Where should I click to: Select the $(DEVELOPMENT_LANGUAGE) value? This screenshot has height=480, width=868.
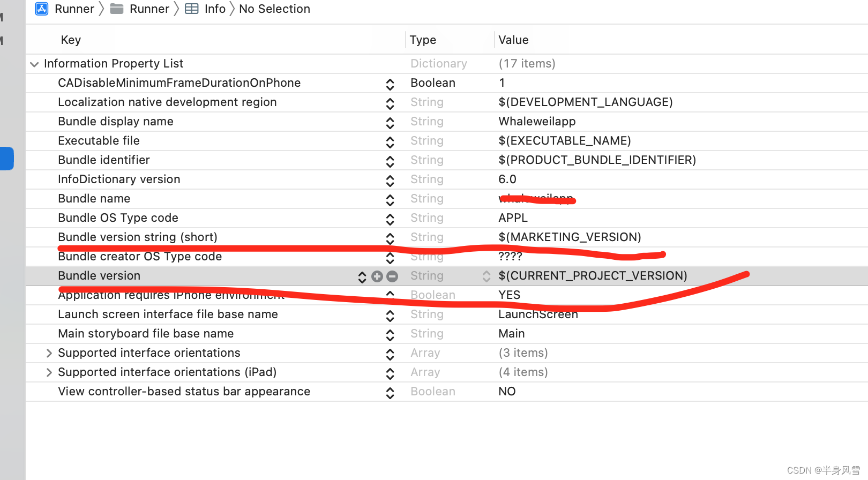586,102
